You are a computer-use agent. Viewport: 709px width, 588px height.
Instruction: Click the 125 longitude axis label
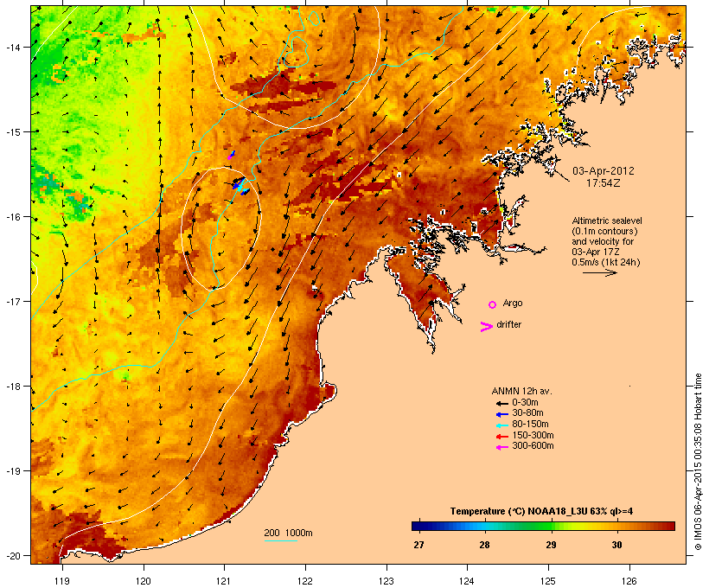pos(548,581)
